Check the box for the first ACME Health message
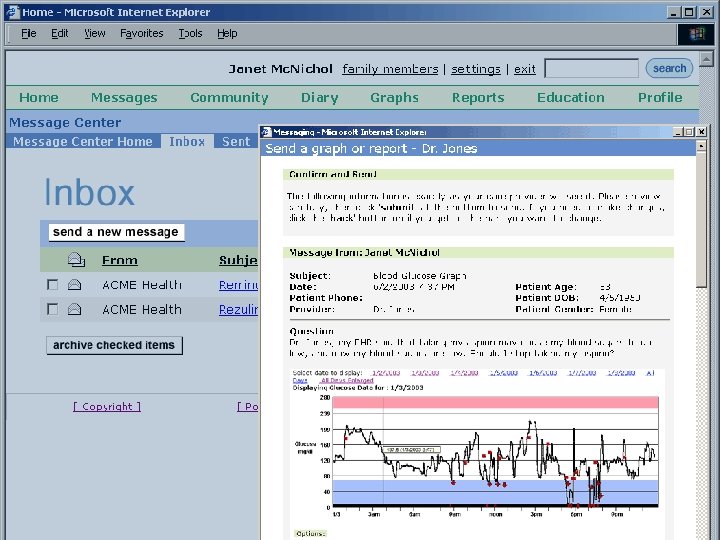Viewport: 720px width, 540px height. 53,285
